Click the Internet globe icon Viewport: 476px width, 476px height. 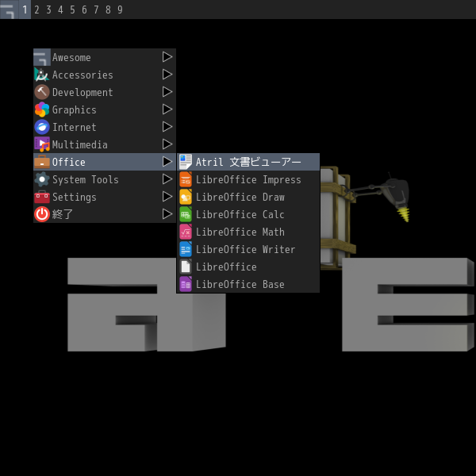42,127
